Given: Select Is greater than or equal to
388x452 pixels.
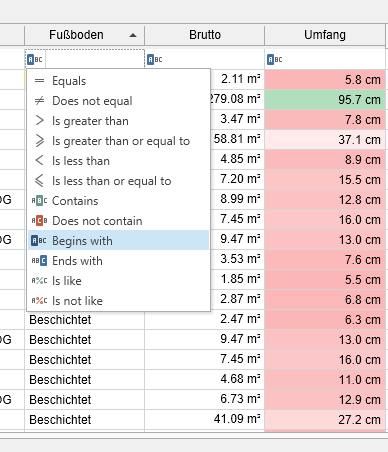Looking at the screenshot, I should point(119,141).
